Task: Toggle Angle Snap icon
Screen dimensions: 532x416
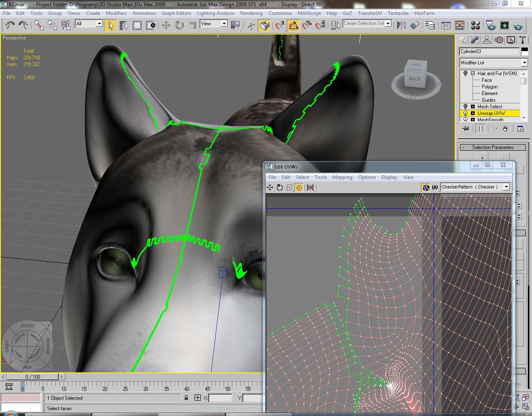Action: [293, 25]
